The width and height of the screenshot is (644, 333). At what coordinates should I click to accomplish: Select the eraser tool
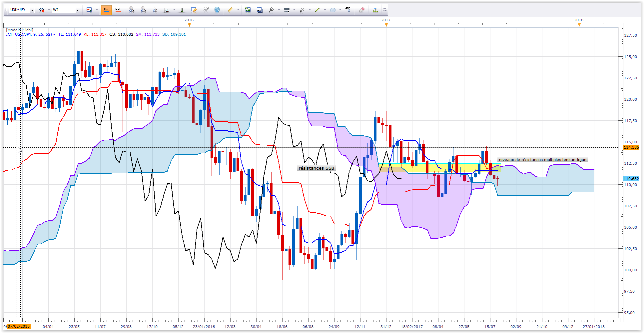(x=362, y=10)
